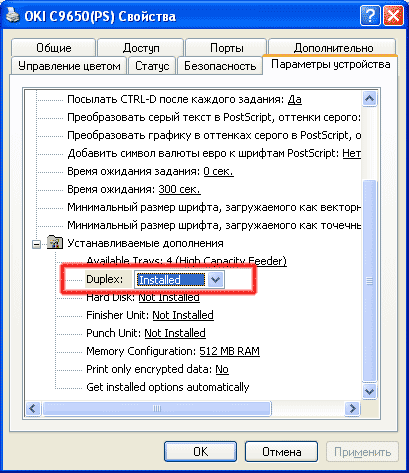Select the Available Trays tree row
This screenshot has width=409, height=473.
186,261
